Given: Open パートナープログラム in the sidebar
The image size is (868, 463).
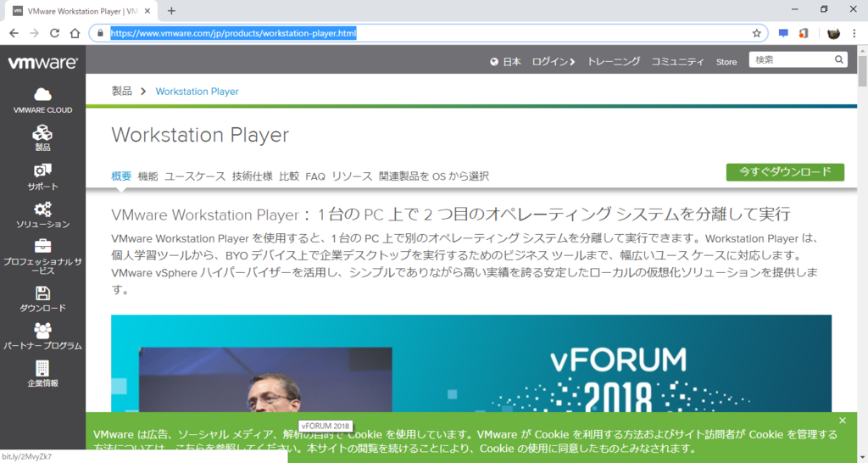Looking at the screenshot, I should (x=42, y=336).
